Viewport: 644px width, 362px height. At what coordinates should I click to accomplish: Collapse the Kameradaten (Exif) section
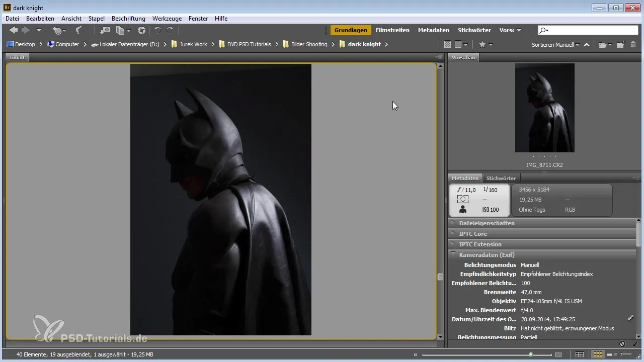(542, 255)
